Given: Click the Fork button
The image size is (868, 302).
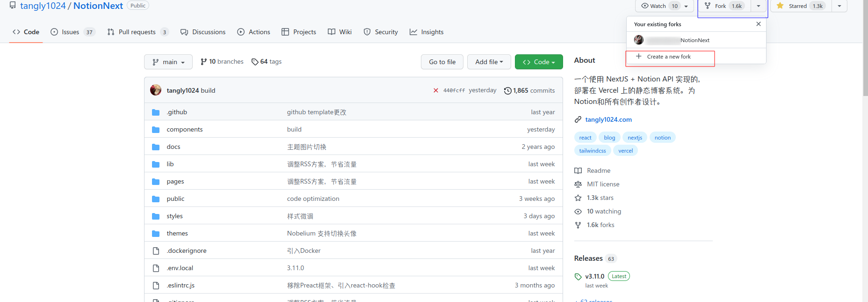Looking at the screenshot, I should (725, 6).
